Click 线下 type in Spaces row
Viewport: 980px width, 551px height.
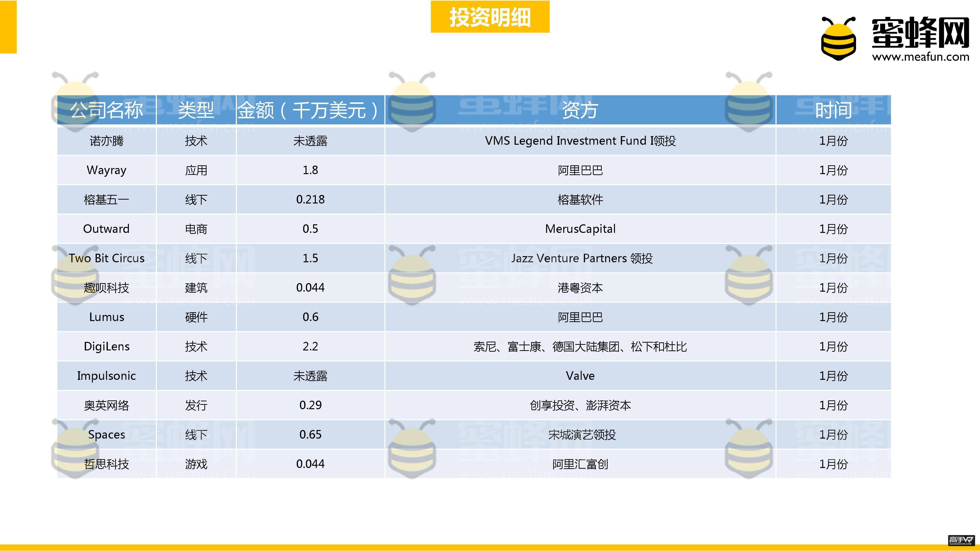point(196,435)
